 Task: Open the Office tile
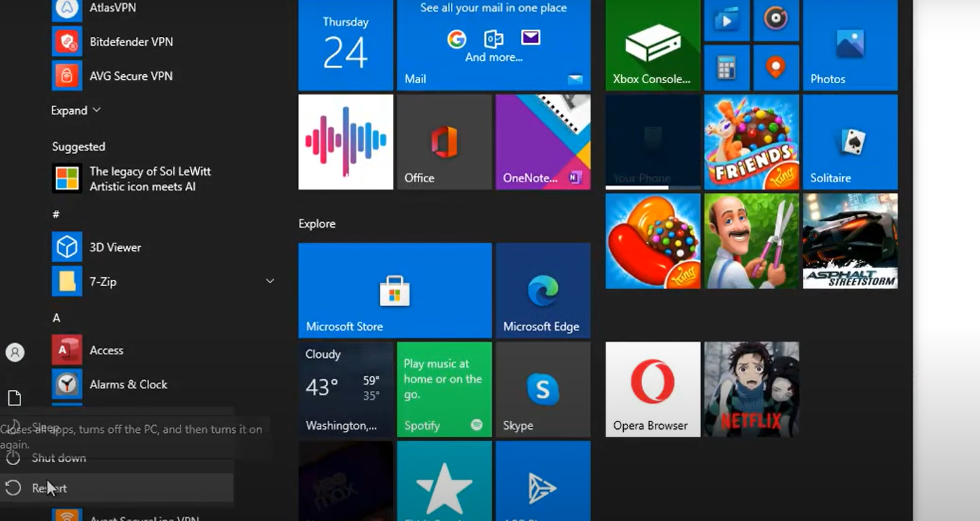click(x=444, y=142)
